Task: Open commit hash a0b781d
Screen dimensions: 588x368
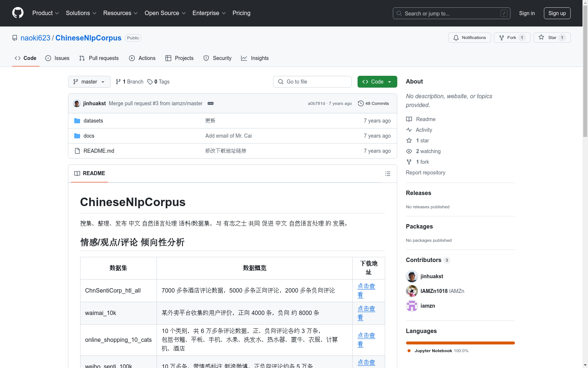Action: tap(316, 103)
